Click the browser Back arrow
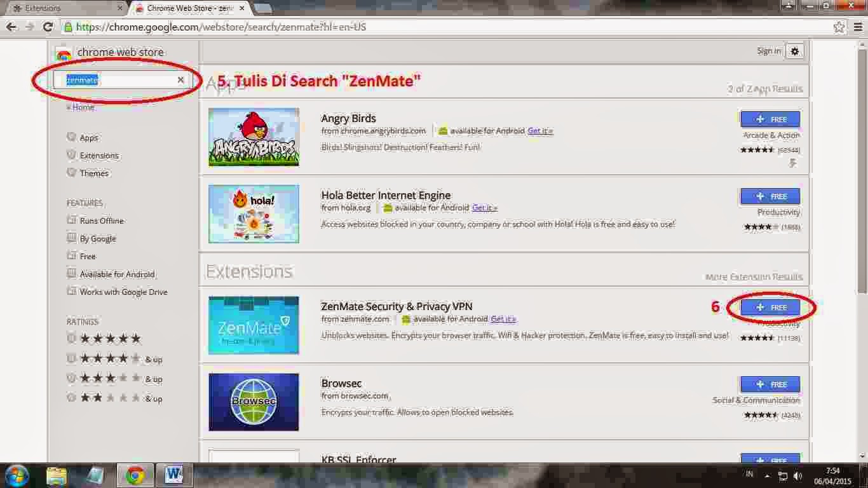868x488 pixels. (x=11, y=27)
